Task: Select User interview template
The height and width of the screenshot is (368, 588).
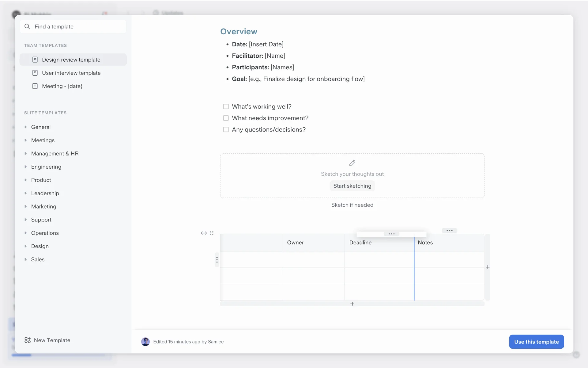Action: [x=71, y=73]
